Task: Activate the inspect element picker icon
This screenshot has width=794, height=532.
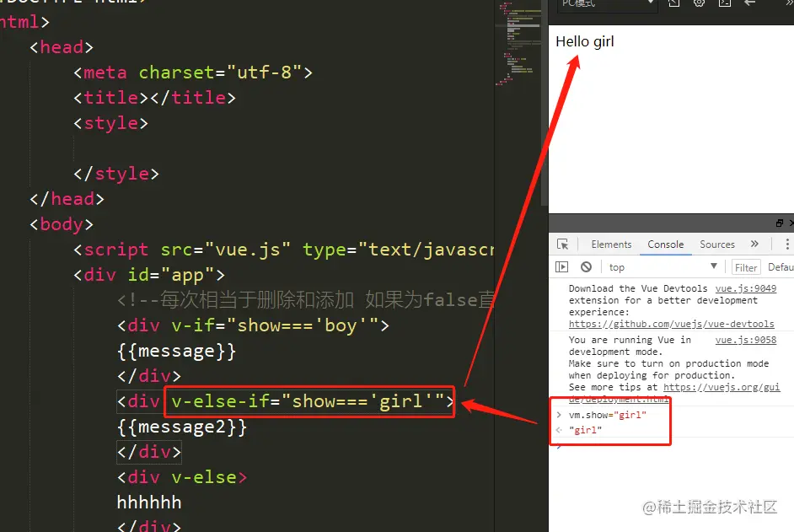Action: click(x=562, y=245)
